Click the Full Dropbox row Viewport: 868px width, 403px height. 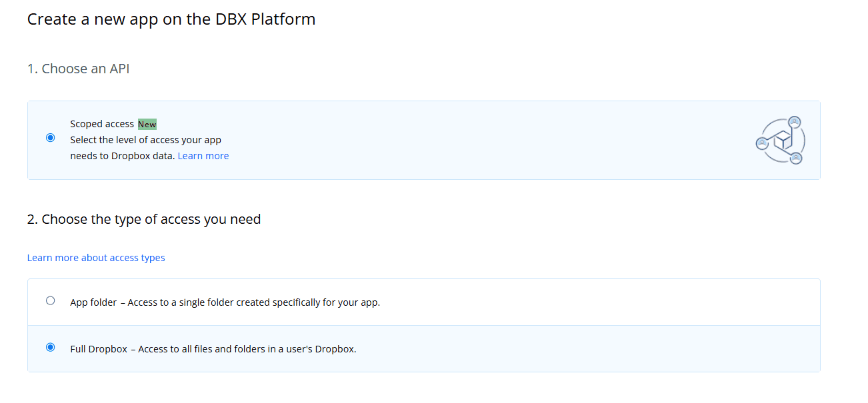point(423,348)
